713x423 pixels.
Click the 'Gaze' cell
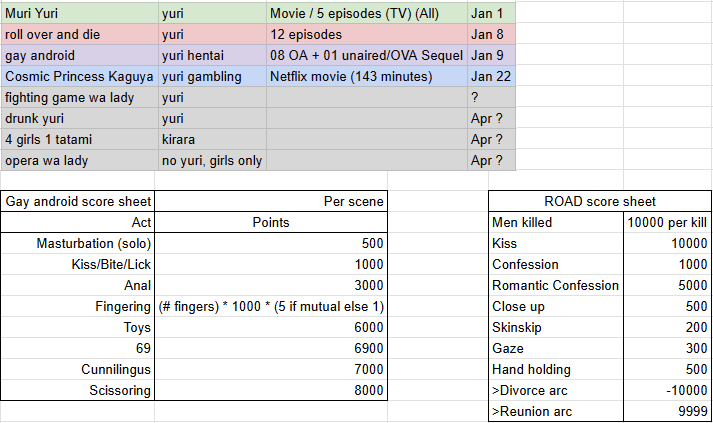[x=556, y=348]
